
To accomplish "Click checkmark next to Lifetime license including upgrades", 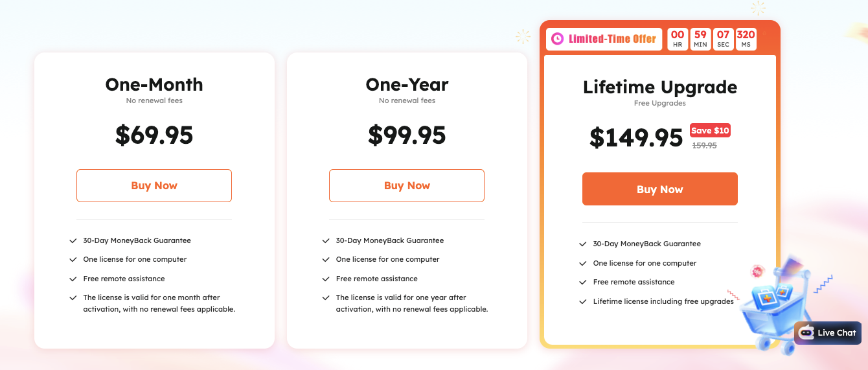I will point(583,301).
